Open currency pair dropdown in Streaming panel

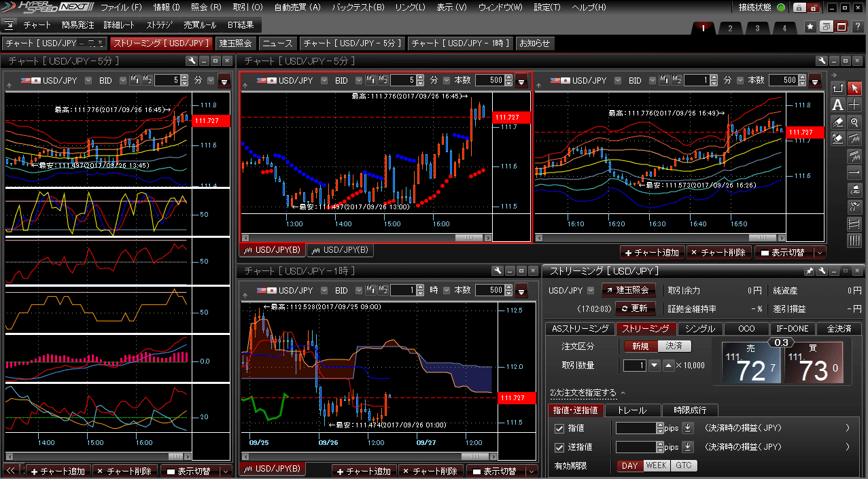click(x=589, y=291)
